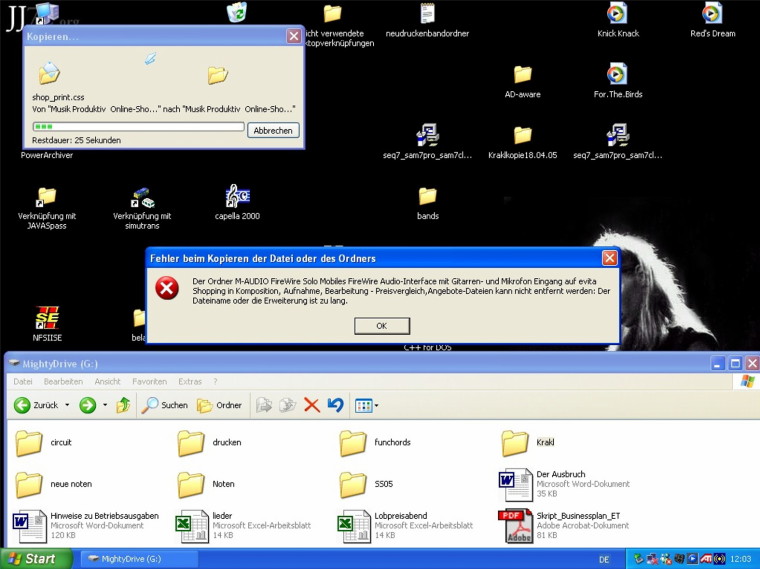The width and height of the screenshot is (760, 569).
Task: Select the Der Ausbruch Word document
Action: 516,483
